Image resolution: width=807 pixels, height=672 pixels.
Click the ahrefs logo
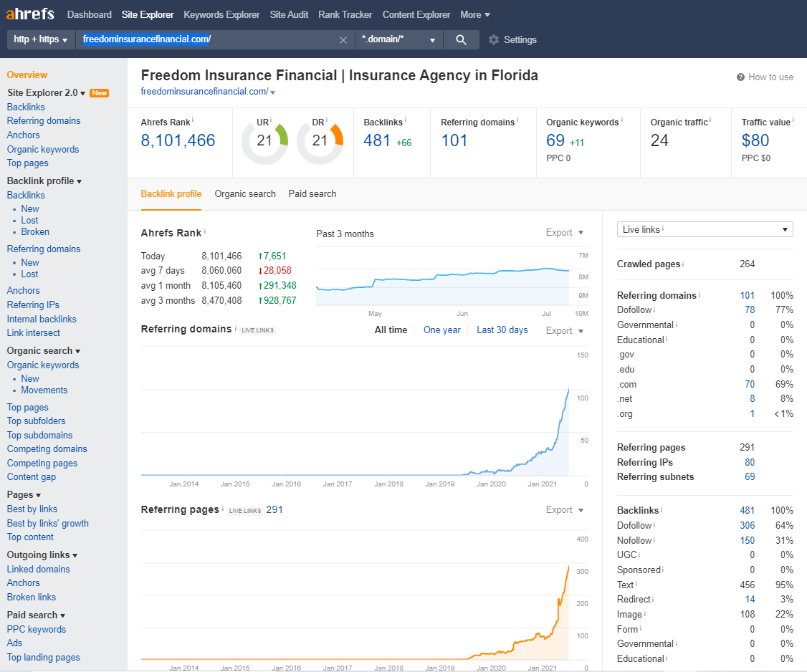[30, 14]
